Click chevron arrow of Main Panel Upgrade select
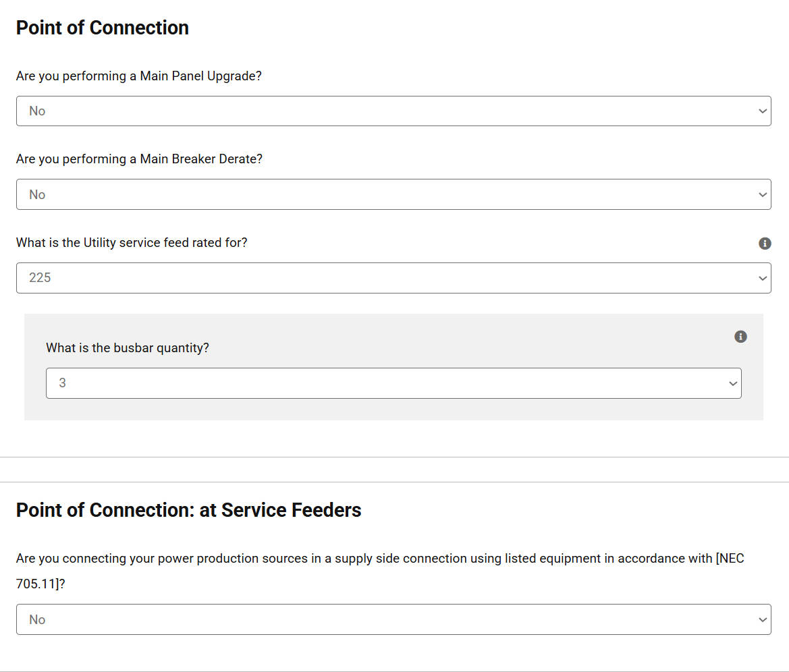The image size is (789, 672). pyautogui.click(x=762, y=111)
